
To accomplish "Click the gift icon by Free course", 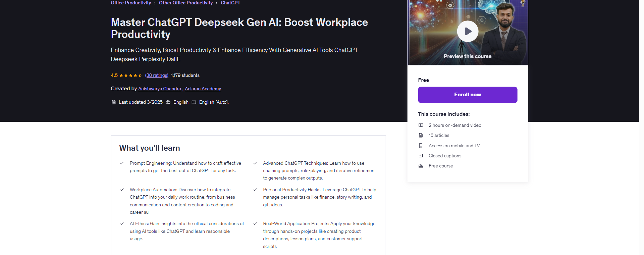I will (x=421, y=166).
